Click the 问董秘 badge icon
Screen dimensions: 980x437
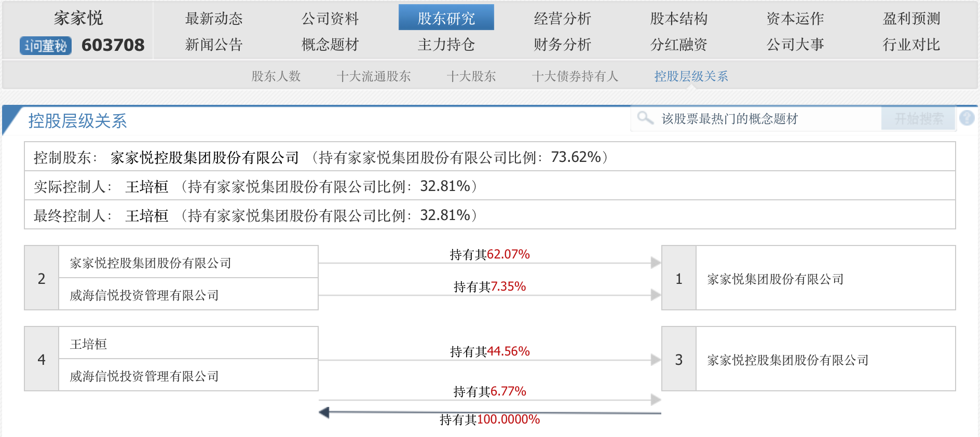coord(46,46)
